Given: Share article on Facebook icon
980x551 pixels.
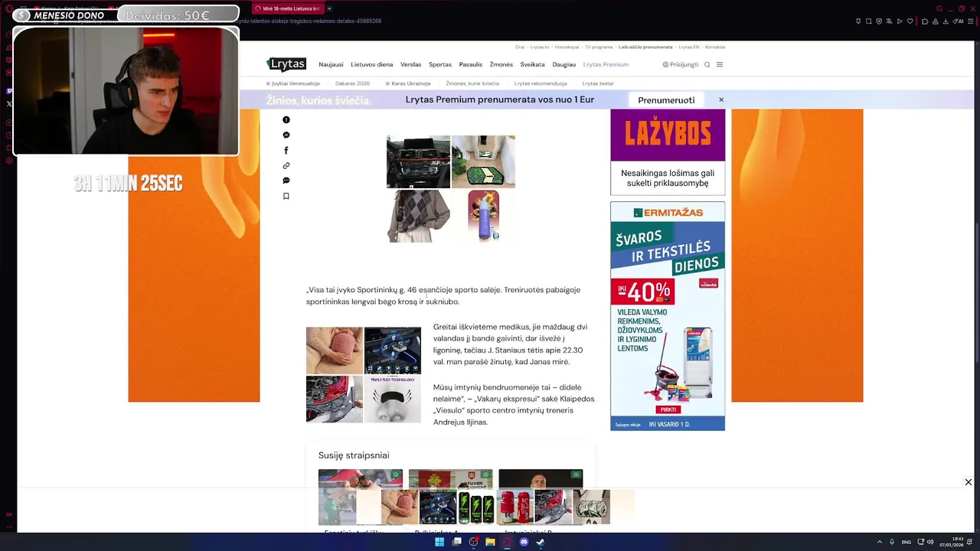Looking at the screenshot, I should point(286,151).
